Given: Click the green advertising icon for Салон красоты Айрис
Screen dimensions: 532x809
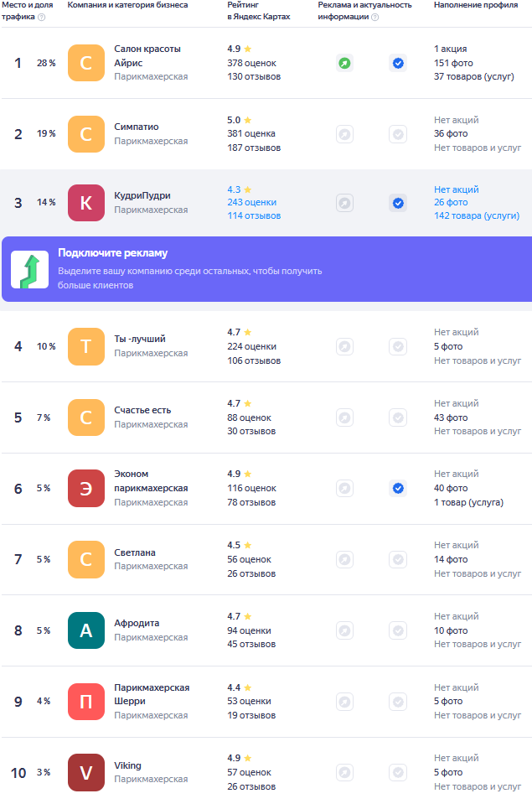Looking at the screenshot, I should (344, 63).
